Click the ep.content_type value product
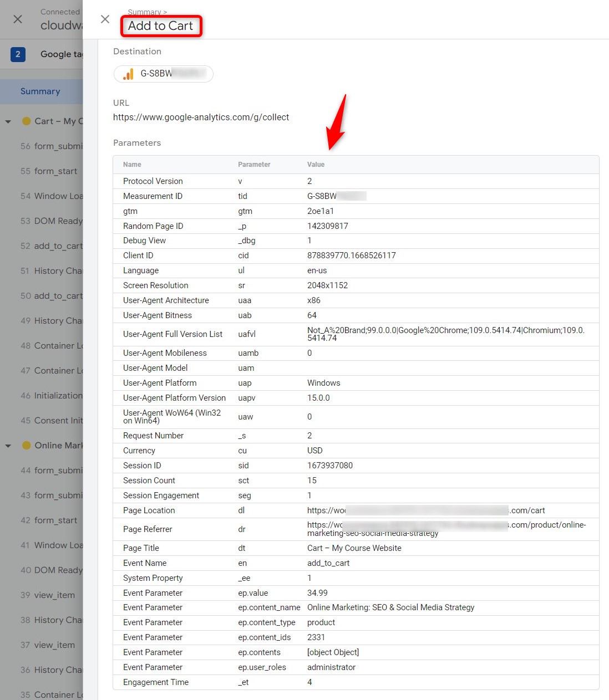Viewport: 609px width, 700px height. tap(321, 622)
